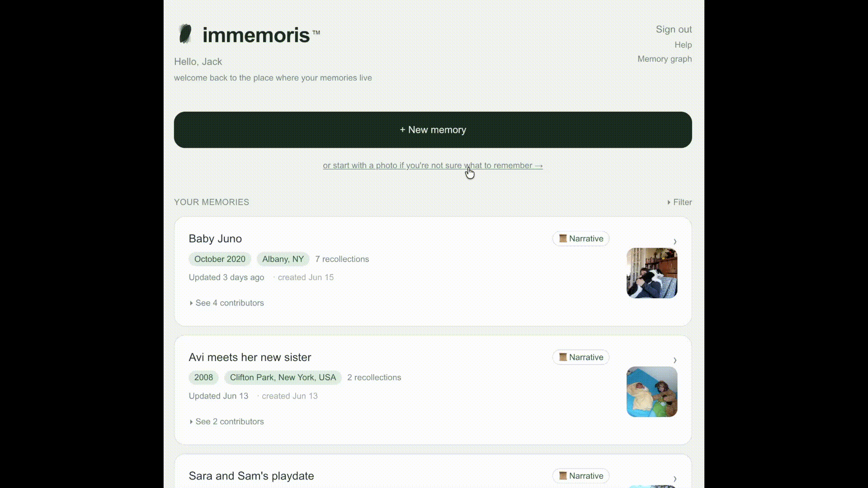Click the October 2020 date tag

click(220, 259)
